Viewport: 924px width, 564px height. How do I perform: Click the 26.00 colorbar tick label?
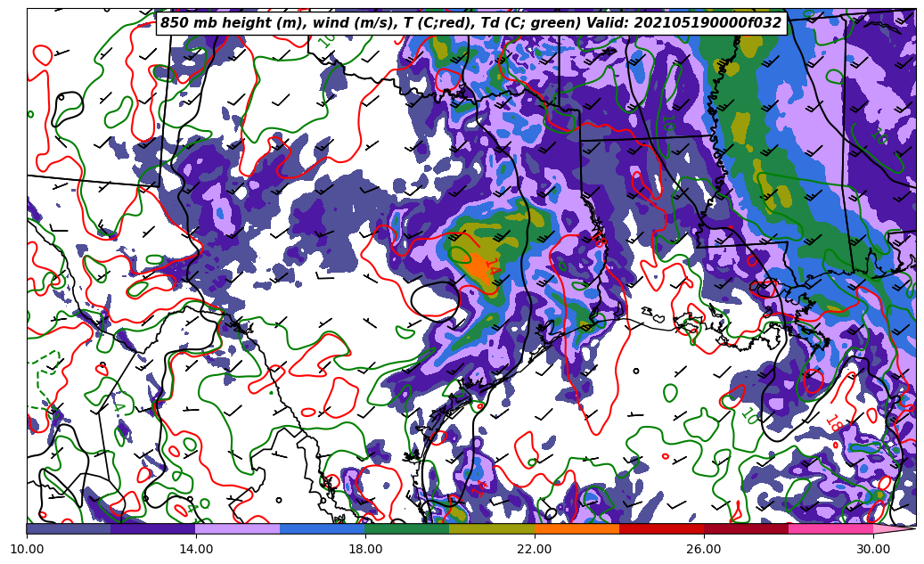point(704,549)
